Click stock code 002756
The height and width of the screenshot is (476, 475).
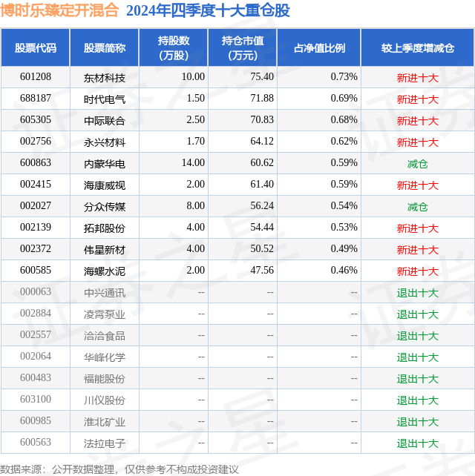pyautogui.click(x=36, y=141)
